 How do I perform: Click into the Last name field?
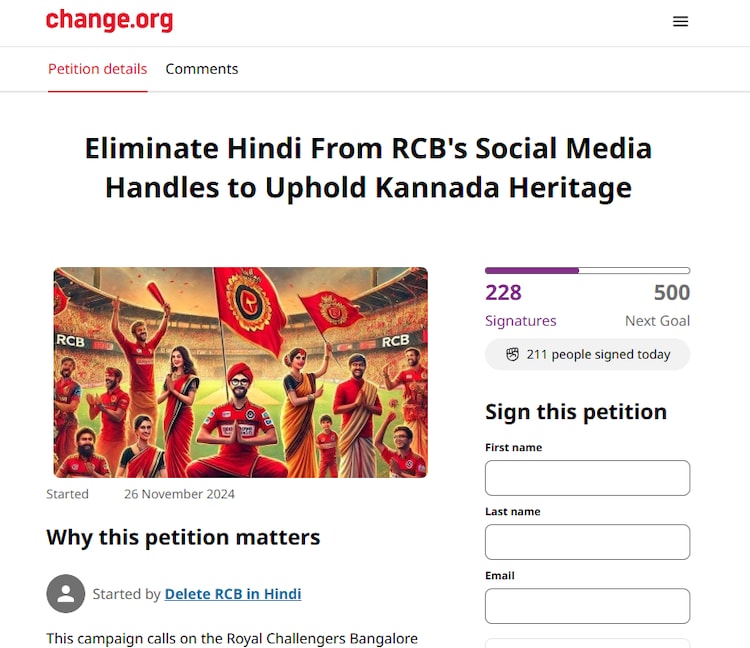(587, 542)
